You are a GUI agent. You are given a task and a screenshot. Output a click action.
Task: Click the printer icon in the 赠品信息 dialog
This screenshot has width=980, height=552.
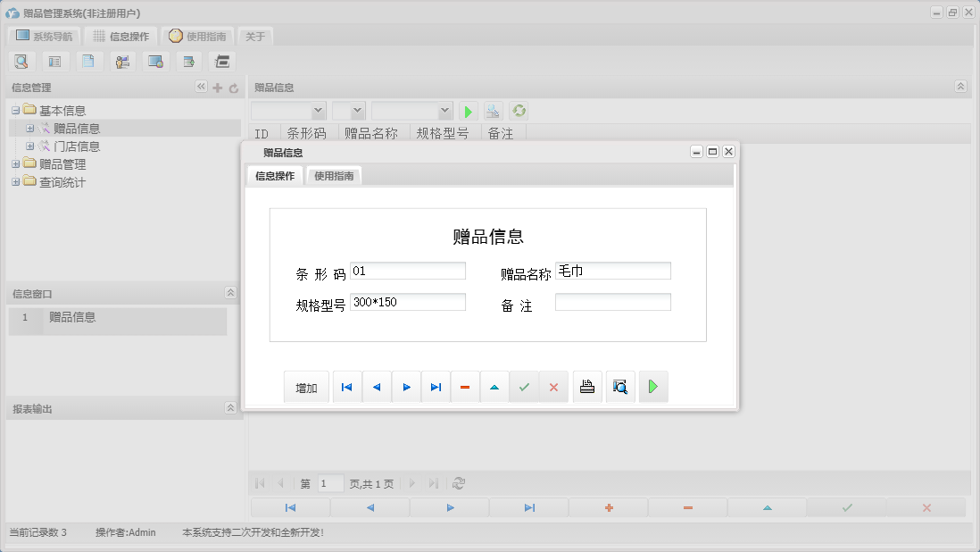click(586, 387)
